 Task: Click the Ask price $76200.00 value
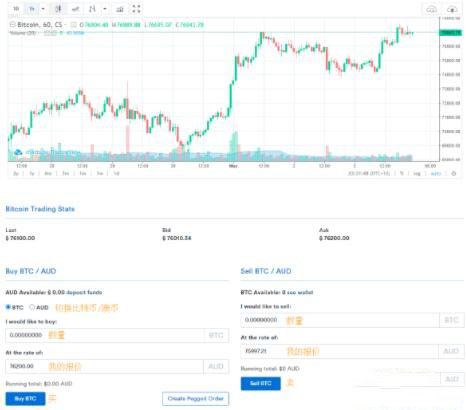[x=334, y=238]
